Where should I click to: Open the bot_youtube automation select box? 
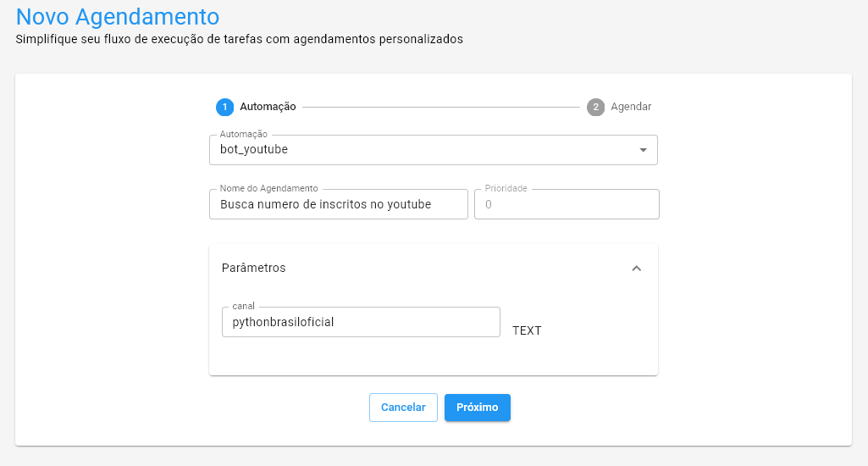[423, 150]
